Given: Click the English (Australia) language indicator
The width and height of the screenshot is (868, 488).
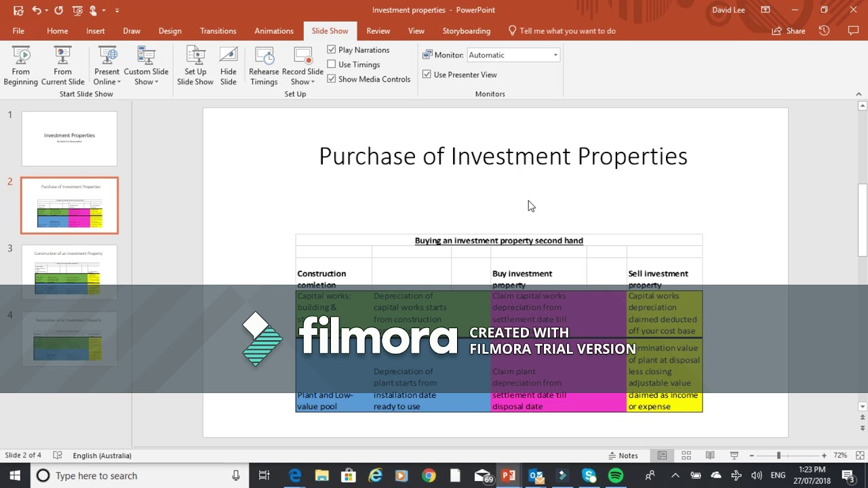Looking at the screenshot, I should point(102,455).
